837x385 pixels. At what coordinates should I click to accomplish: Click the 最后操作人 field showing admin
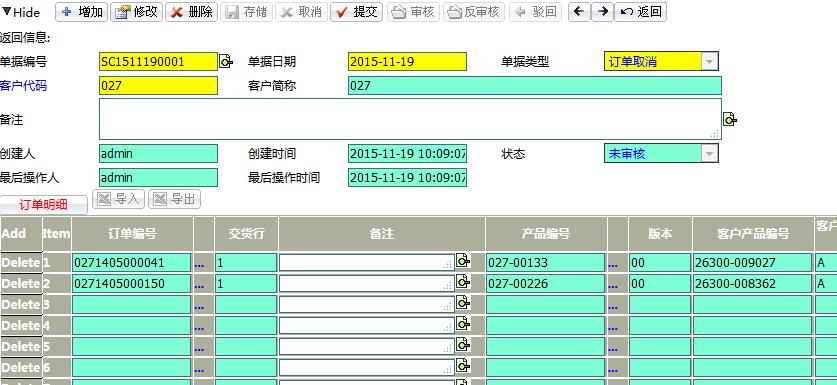(x=159, y=177)
